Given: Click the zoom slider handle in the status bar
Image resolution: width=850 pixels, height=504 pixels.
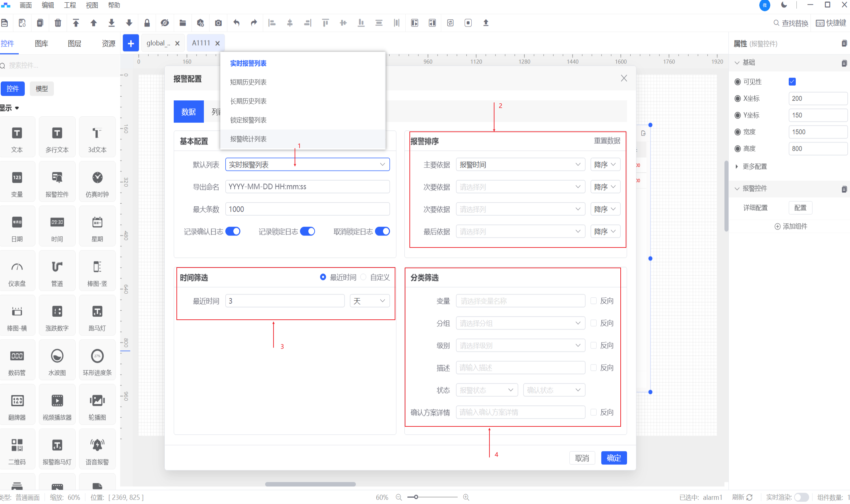Looking at the screenshot, I should pyautogui.click(x=416, y=497).
